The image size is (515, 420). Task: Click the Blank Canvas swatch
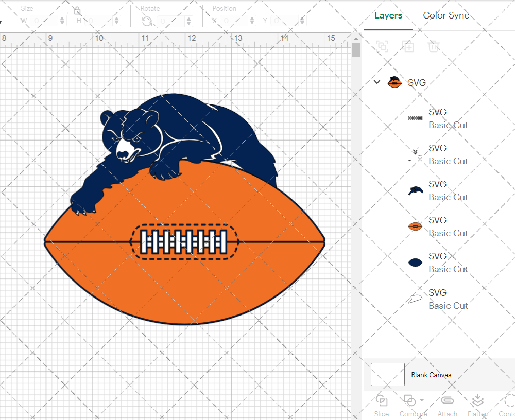coord(388,374)
